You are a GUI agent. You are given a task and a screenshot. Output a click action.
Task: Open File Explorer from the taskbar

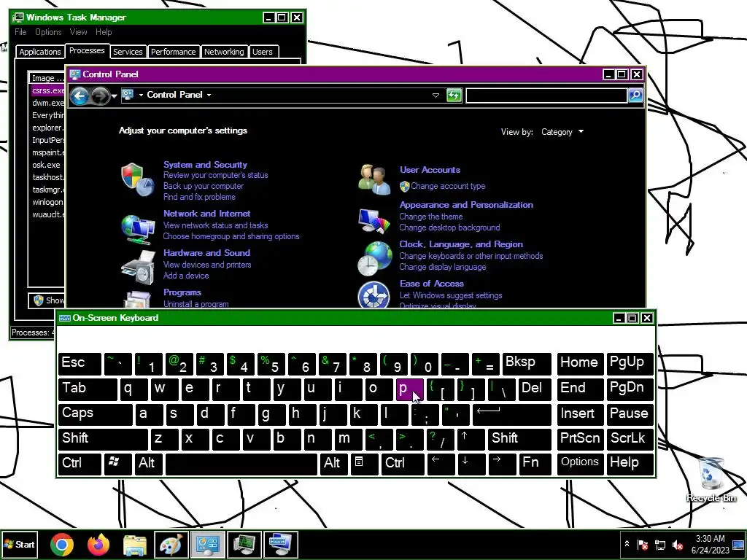[135, 544]
